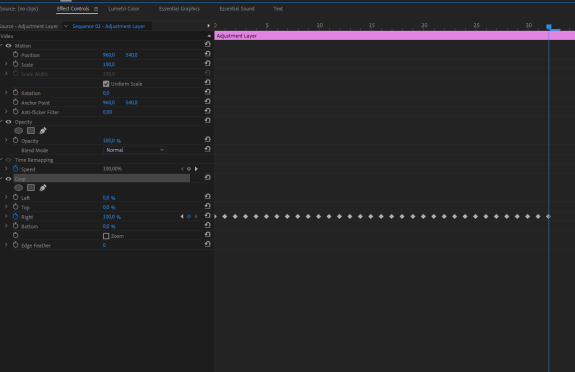Open the Effect Controls panel menu
The width and height of the screenshot is (575, 372).
point(96,9)
